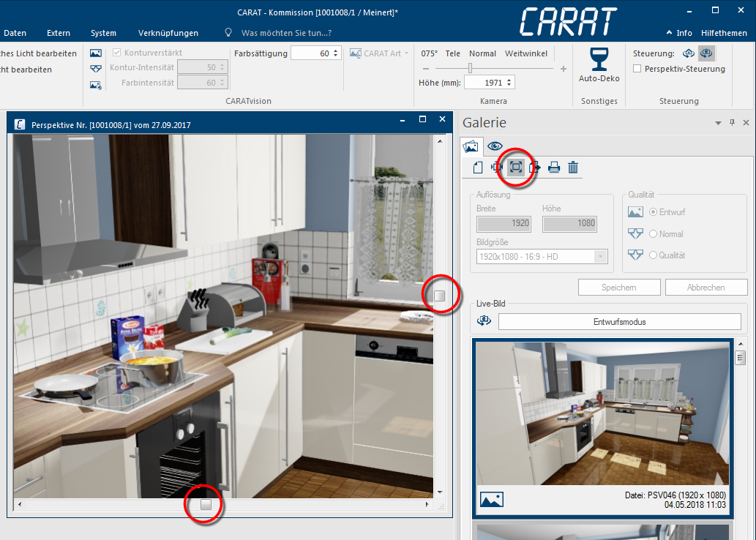The width and height of the screenshot is (756, 540).
Task: Open the Verknüpfungen menu
Action: coord(168,33)
